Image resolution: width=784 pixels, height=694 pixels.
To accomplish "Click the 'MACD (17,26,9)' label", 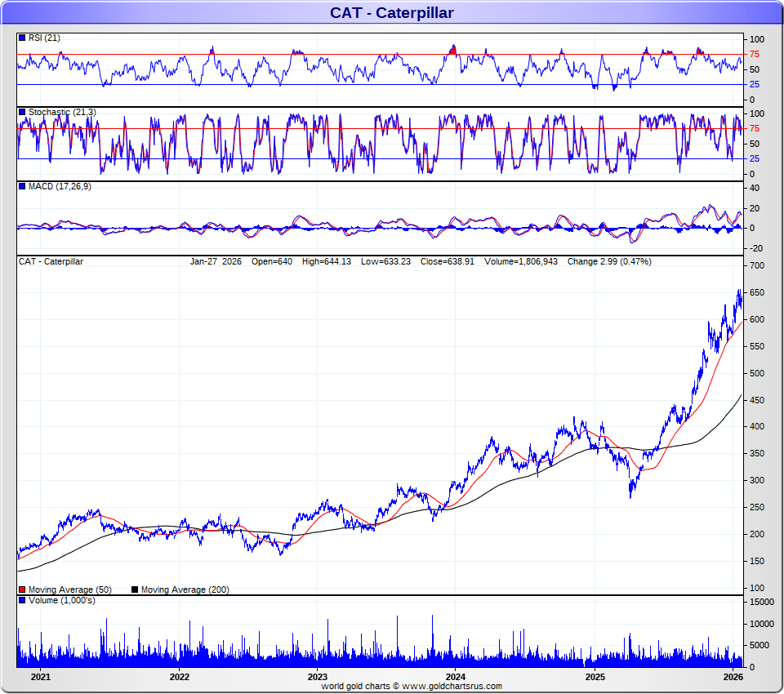I will coord(60,186).
